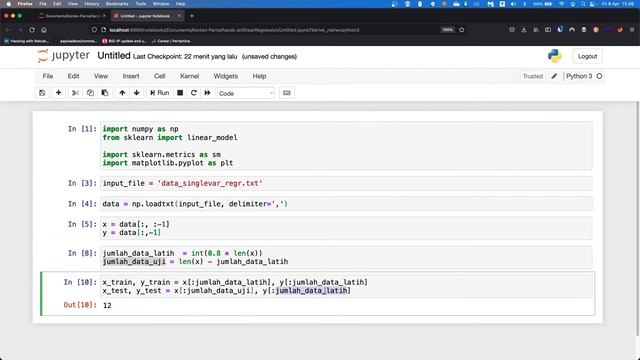The width and height of the screenshot is (640, 360).
Task: Click the pencil edit-mode indicator icon
Action: click(554, 76)
